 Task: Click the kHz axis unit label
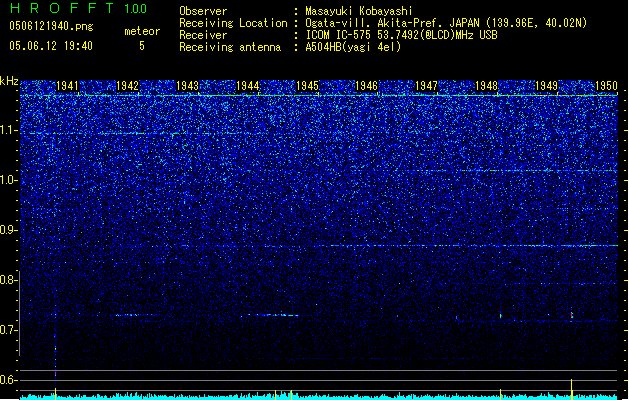coord(9,81)
